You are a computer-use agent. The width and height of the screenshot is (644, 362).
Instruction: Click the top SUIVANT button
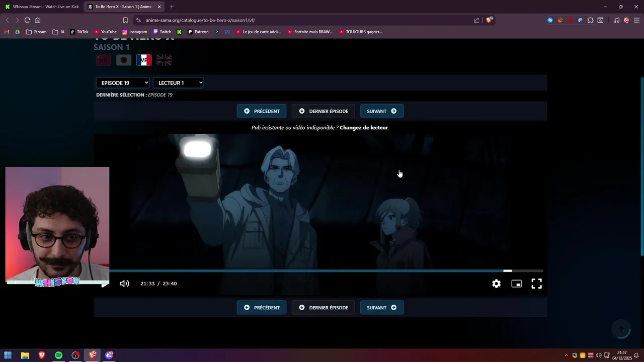tap(382, 111)
